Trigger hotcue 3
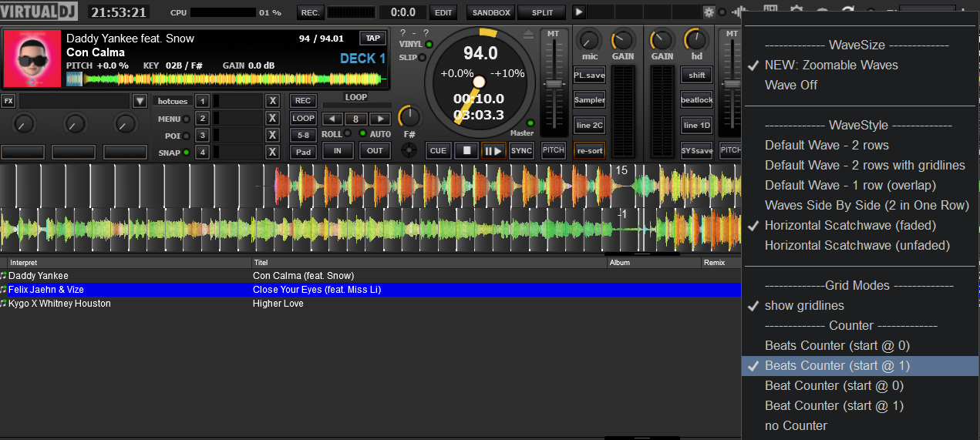The height and width of the screenshot is (440, 980). pyautogui.click(x=201, y=135)
